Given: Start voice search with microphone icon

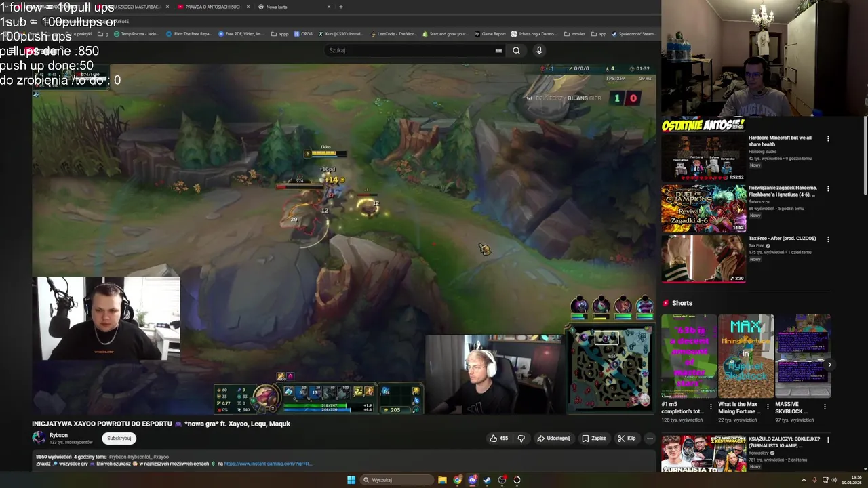Looking at the screenshot, I should tap(539, 50).
